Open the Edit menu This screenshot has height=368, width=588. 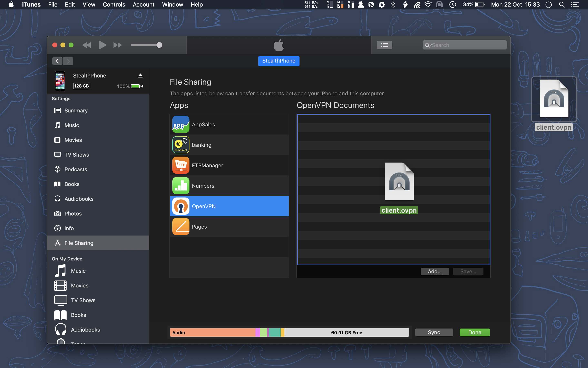[x=70, y=5]
